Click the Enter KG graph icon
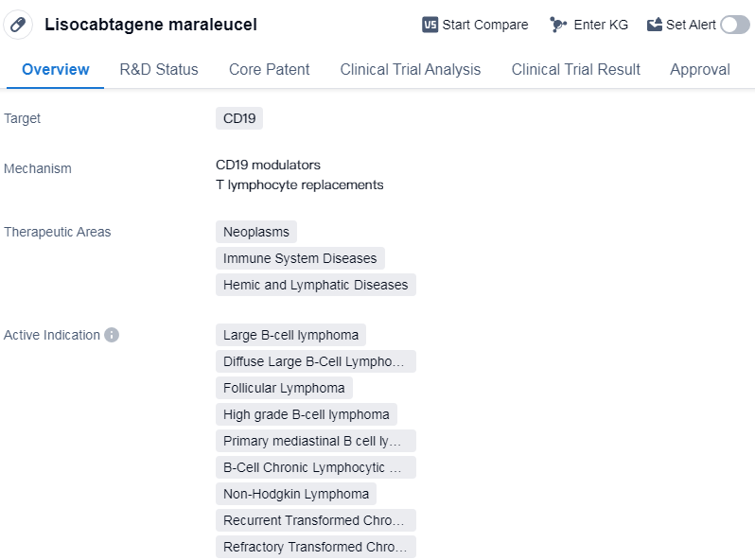This screenshot has width=755, height=560. [558, 25]
